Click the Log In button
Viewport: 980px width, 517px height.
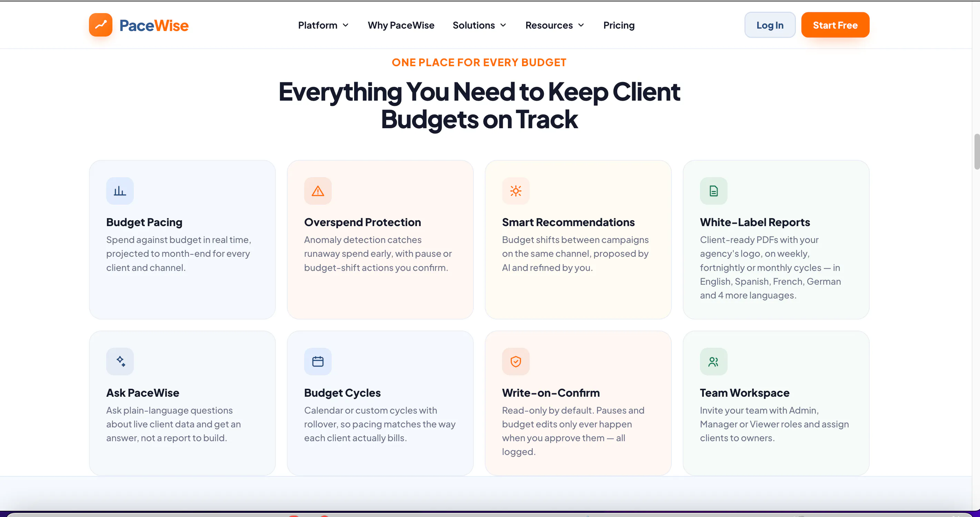(x=770, y=25)
